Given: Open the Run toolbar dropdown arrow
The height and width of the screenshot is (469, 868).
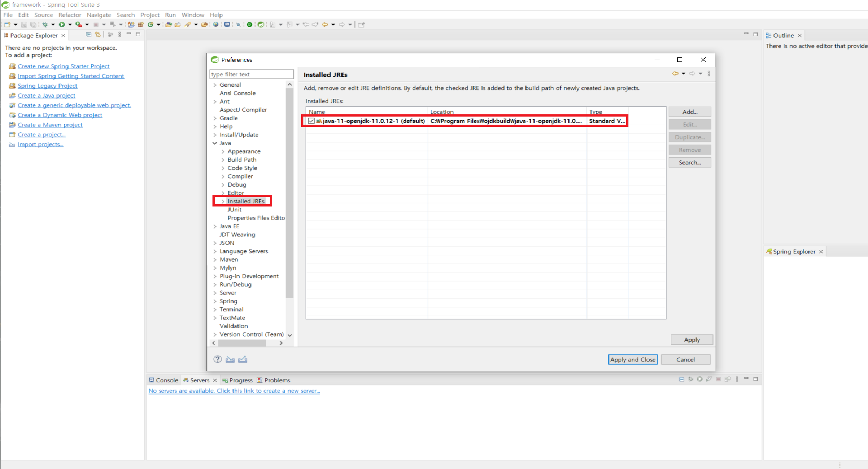Looking at the screenshot, I should 70,24.
